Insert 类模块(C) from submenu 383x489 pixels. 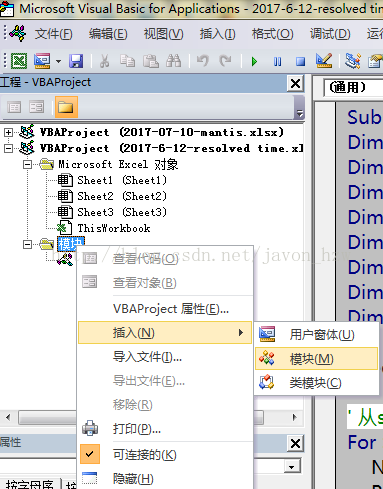coord(317,383)
